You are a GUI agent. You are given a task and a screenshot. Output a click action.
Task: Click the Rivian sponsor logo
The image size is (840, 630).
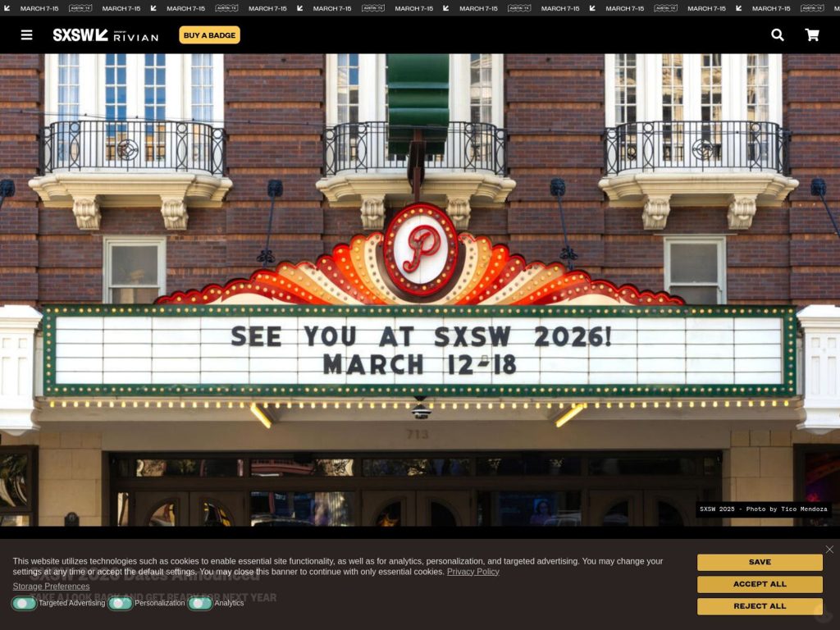pyautogui.click(x=135, y=35)
